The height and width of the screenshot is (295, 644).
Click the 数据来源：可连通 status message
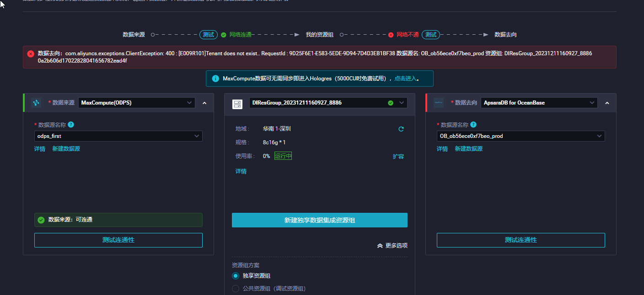(118, 220)
